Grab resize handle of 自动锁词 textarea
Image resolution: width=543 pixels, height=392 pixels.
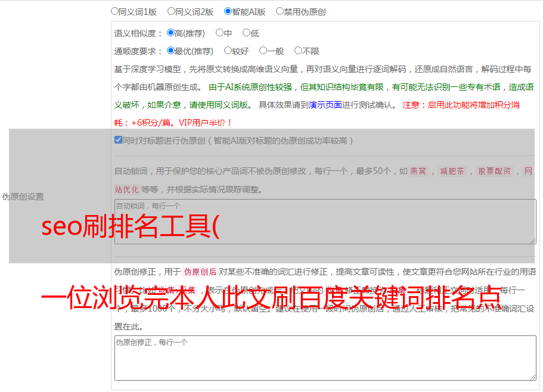533,241
